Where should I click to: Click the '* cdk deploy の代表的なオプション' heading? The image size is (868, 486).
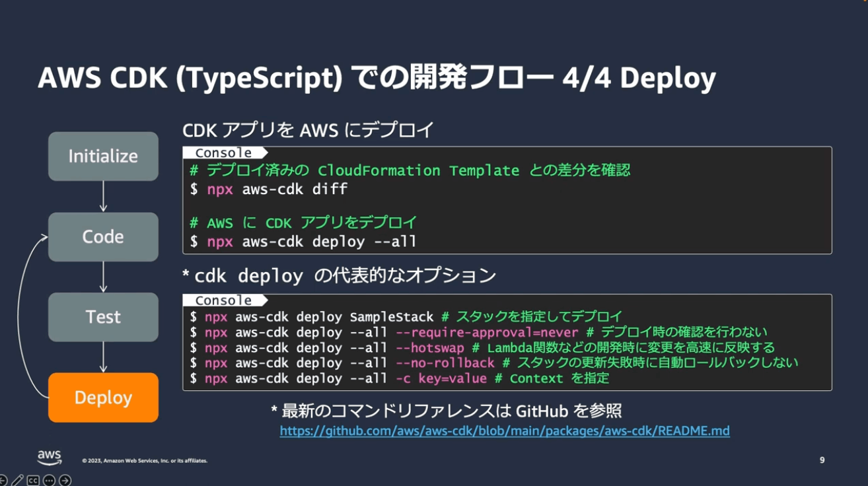coord(339,275)
